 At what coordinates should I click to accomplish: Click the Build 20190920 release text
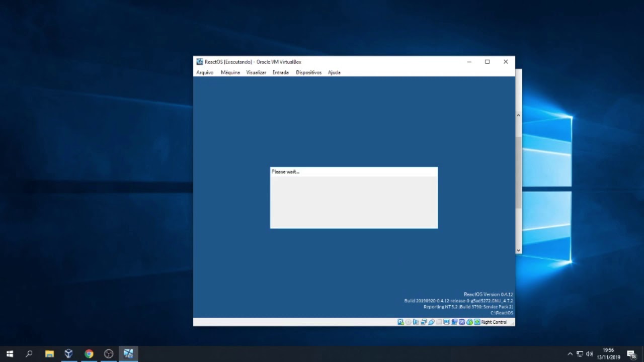click(x=458, y=301)
